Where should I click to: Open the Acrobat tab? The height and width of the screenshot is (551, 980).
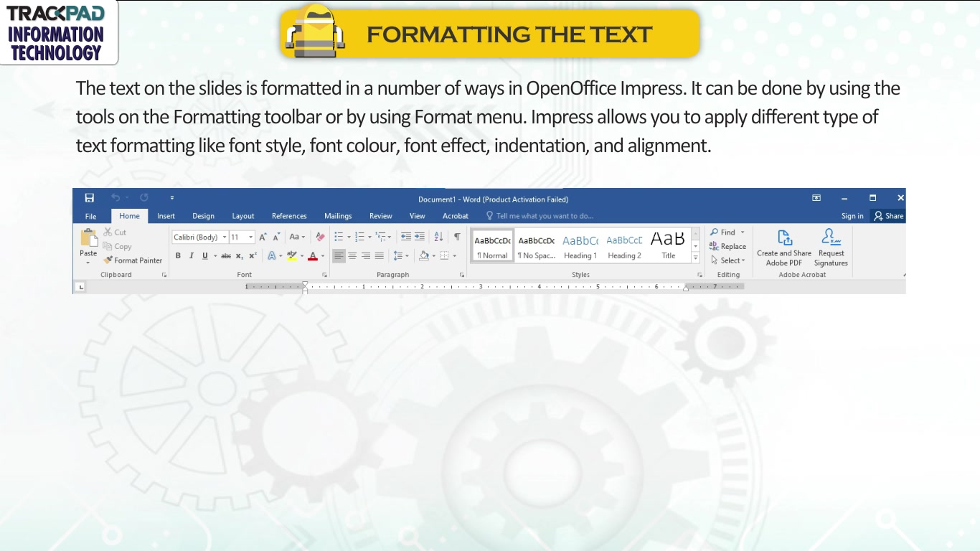click(x=456, y=216)
